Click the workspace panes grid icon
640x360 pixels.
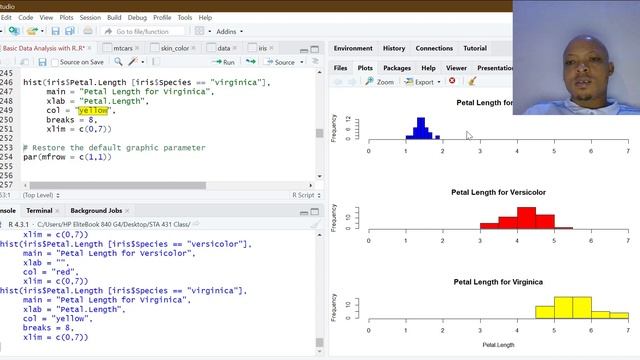(199, 31)
